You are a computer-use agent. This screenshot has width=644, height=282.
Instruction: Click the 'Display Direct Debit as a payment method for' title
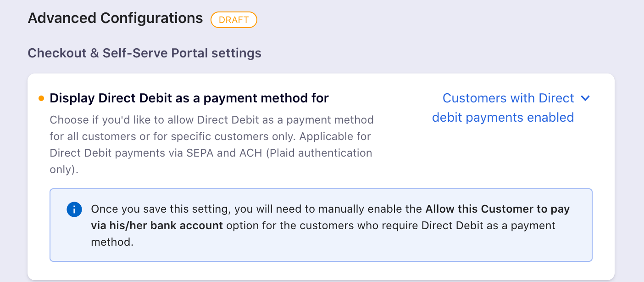(189, 98)
